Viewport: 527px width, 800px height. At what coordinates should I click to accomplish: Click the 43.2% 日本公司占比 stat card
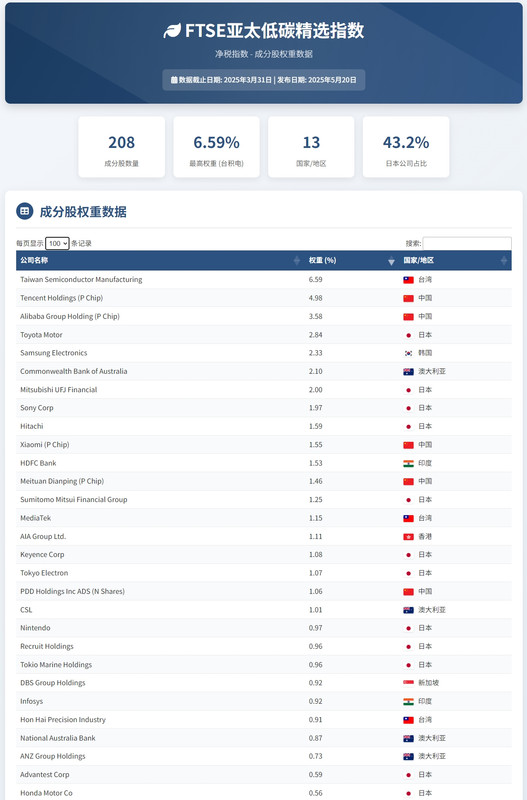point(406,147)
